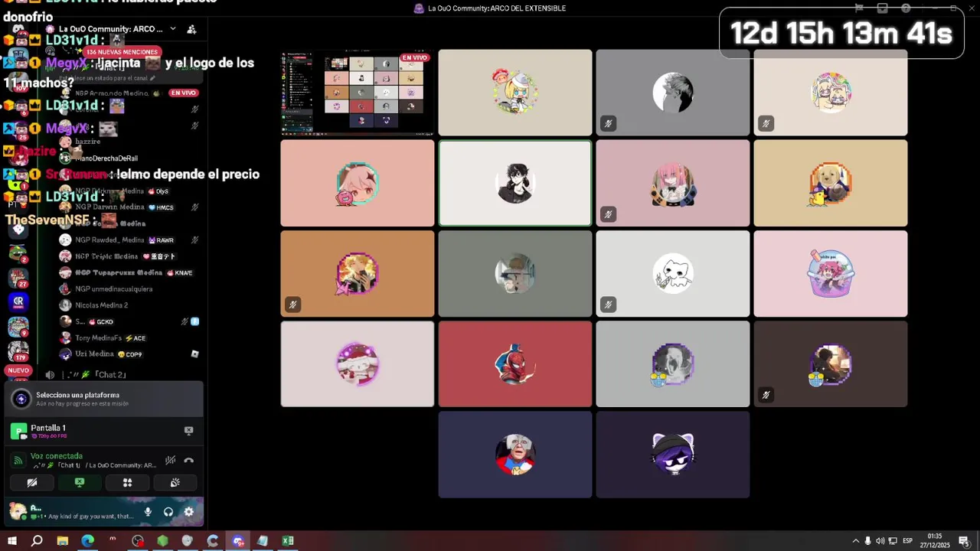Open 136 nuevas menciones banner
The width and height of the screenshot is (980, 551).
122,52
